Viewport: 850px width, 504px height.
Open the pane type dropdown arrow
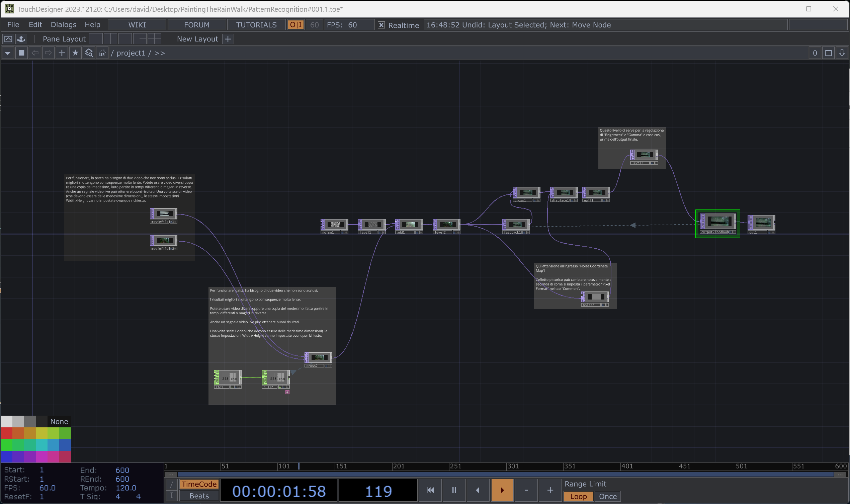(8, 53)
